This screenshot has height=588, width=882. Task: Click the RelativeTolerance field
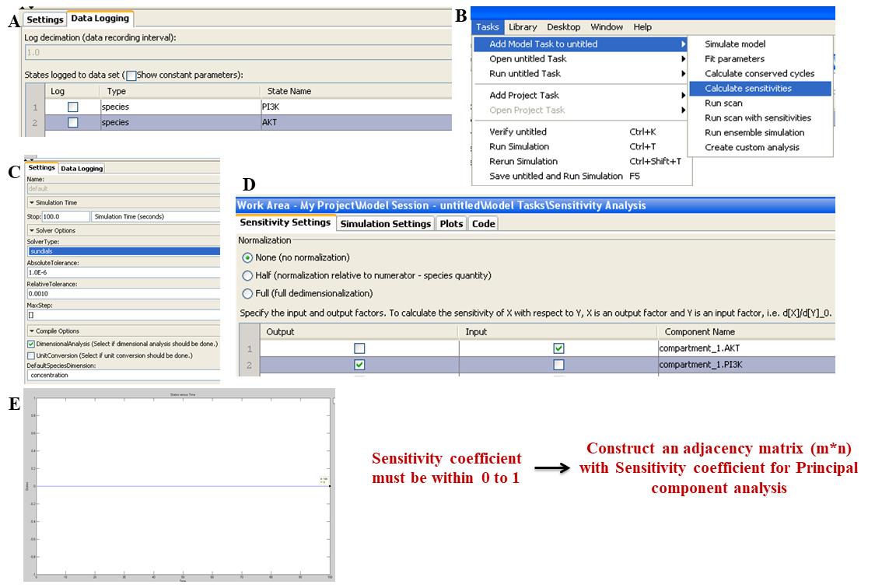[123, 294]
